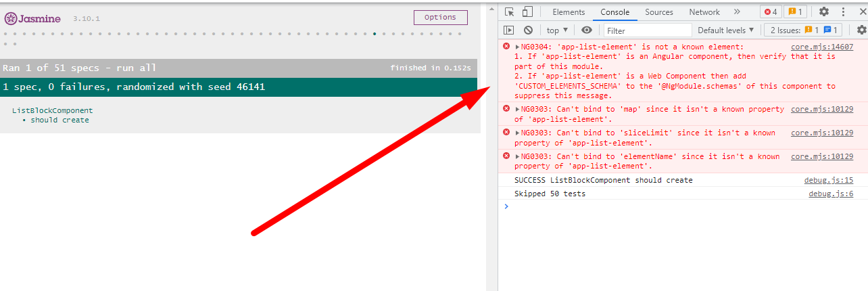The image size is (868, 291).
Task: Open DevTools settings gear icon
Action: (x=823, y=12)
